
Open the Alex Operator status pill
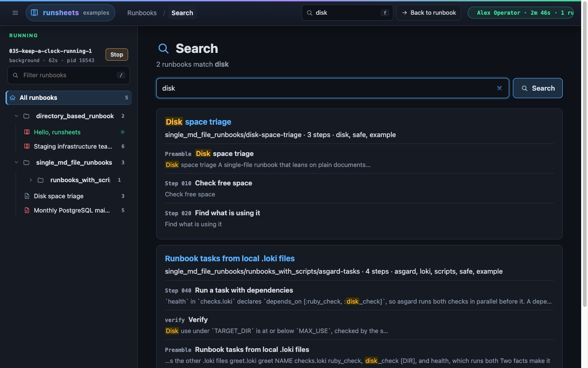click(520, 13)
